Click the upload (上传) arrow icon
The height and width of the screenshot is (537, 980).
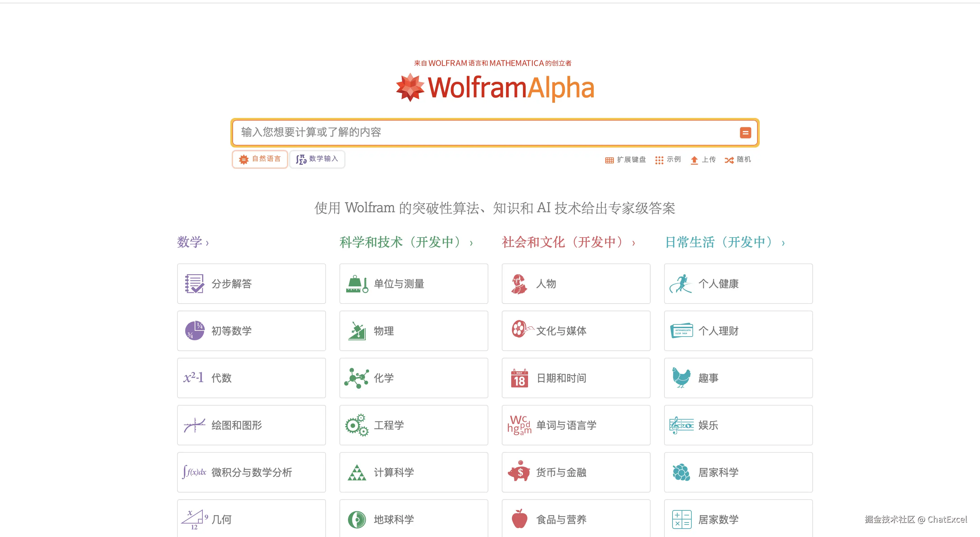click(694, 160)
